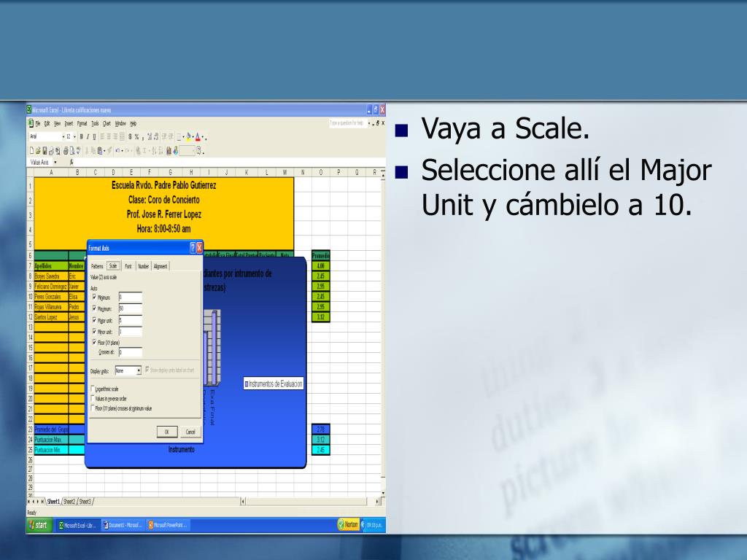Click the Underline toolbar icon
The width and height of the screenshot is (747, 560).
94,136
